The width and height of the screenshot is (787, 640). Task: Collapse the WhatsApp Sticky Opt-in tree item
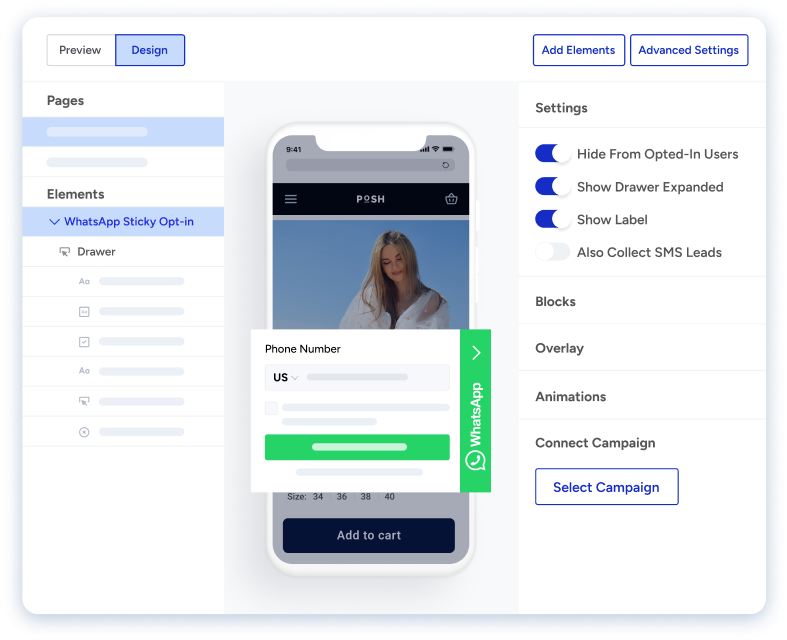(x=54, y=222)
